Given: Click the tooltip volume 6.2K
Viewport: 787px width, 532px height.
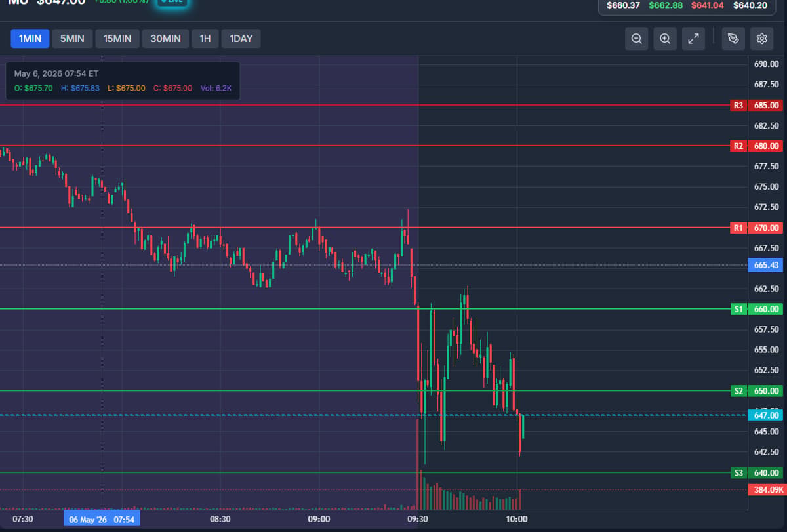Looking at the screenshot, I should pyautogui.click(x=222, y=88).
